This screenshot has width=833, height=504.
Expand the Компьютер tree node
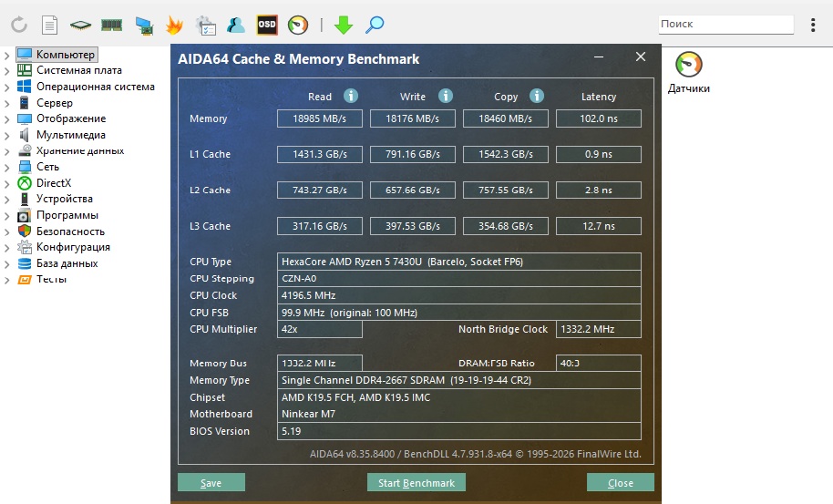pyautogui.click(x=7, y=55)
